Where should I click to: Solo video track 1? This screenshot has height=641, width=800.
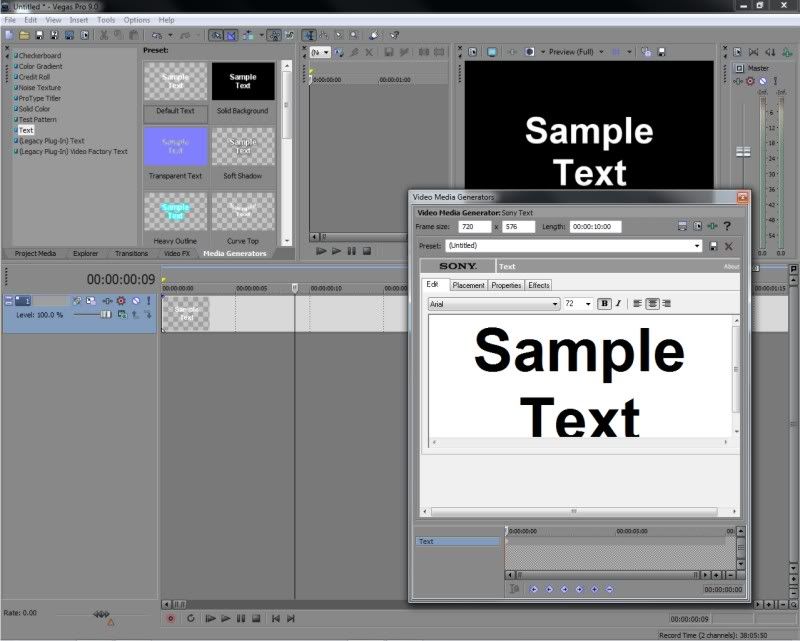click(x=148, y=301)
